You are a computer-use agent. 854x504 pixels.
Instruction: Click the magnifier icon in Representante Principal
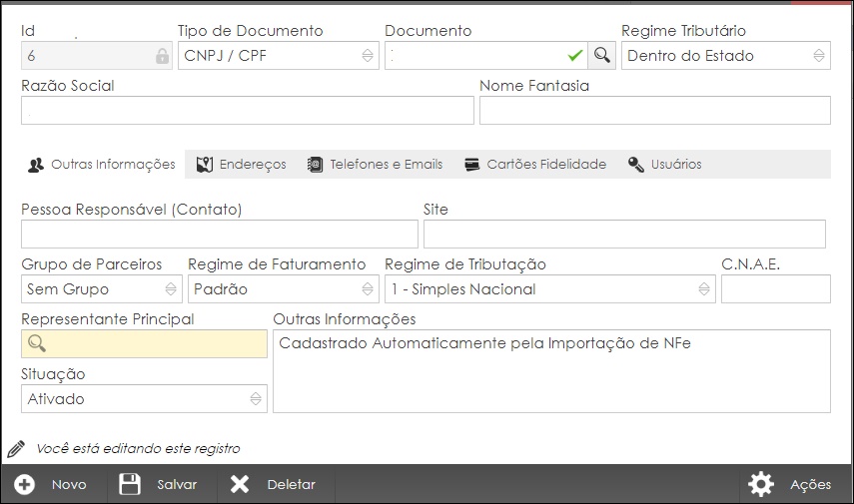point(37,343)
